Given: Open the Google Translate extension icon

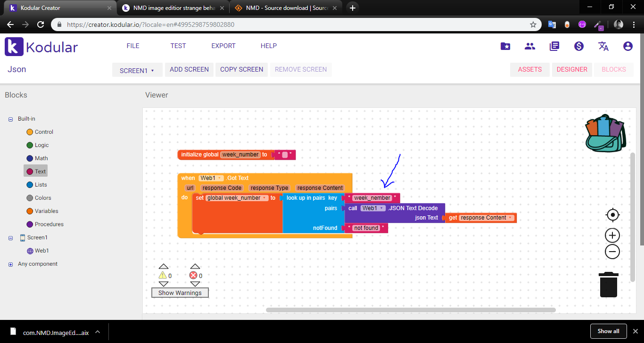Looking at the screenshot, I should coord(552,24).
